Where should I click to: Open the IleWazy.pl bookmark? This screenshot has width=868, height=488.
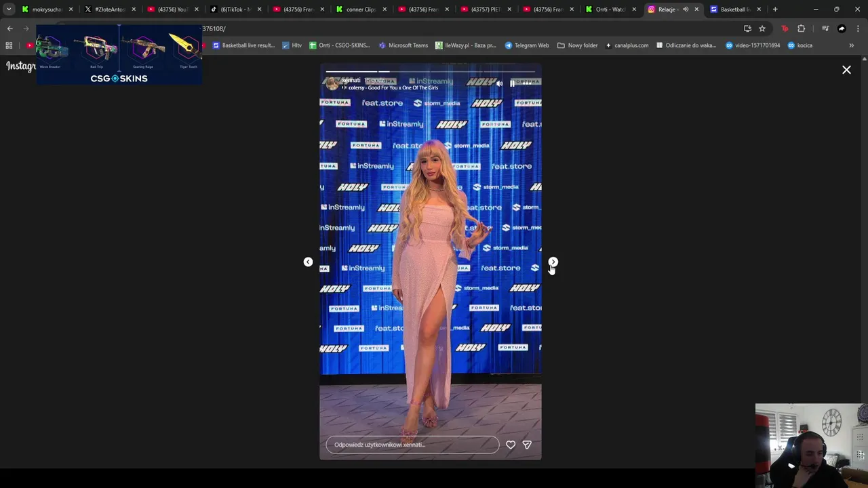[465, 45]
